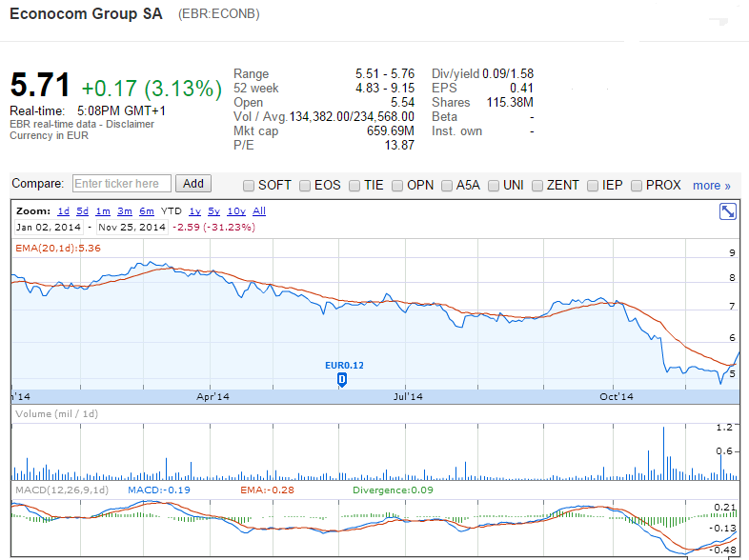Viewport: 749px width, 560px height.
Task: Toggle IEP comparison checkbox
Action: (593, 186)
